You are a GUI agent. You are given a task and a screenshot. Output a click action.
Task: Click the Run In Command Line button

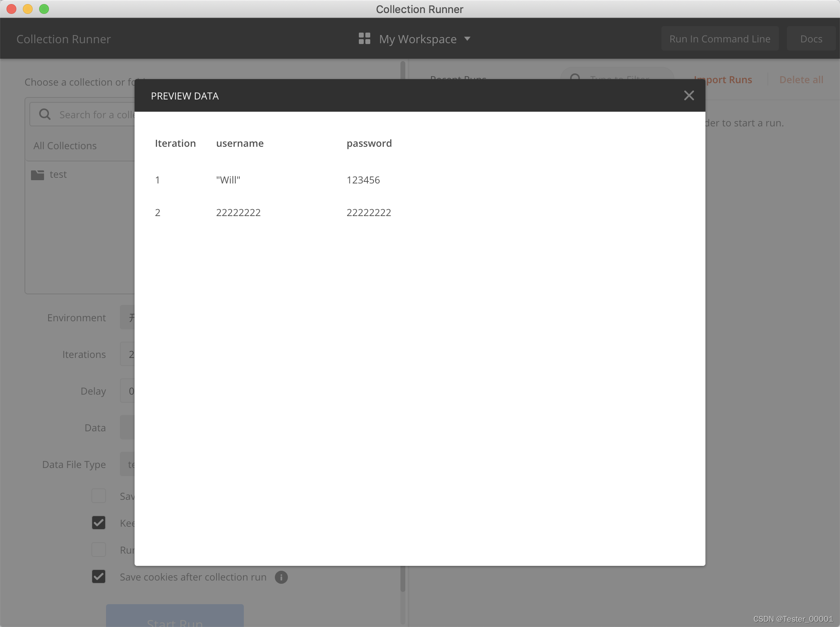tap(720, 39)
